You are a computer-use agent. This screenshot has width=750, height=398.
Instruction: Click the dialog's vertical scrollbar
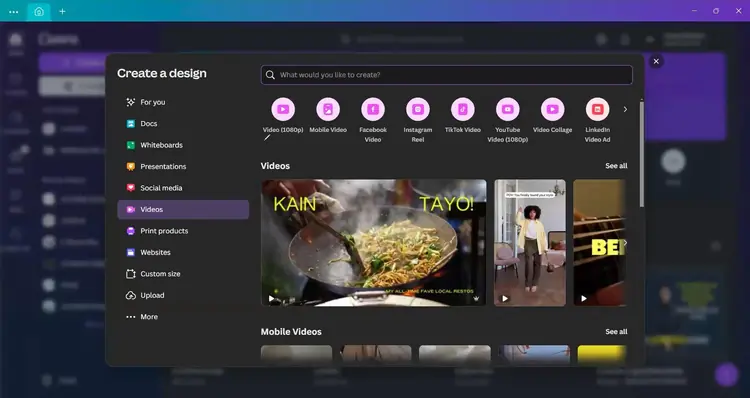click(641, 154)
